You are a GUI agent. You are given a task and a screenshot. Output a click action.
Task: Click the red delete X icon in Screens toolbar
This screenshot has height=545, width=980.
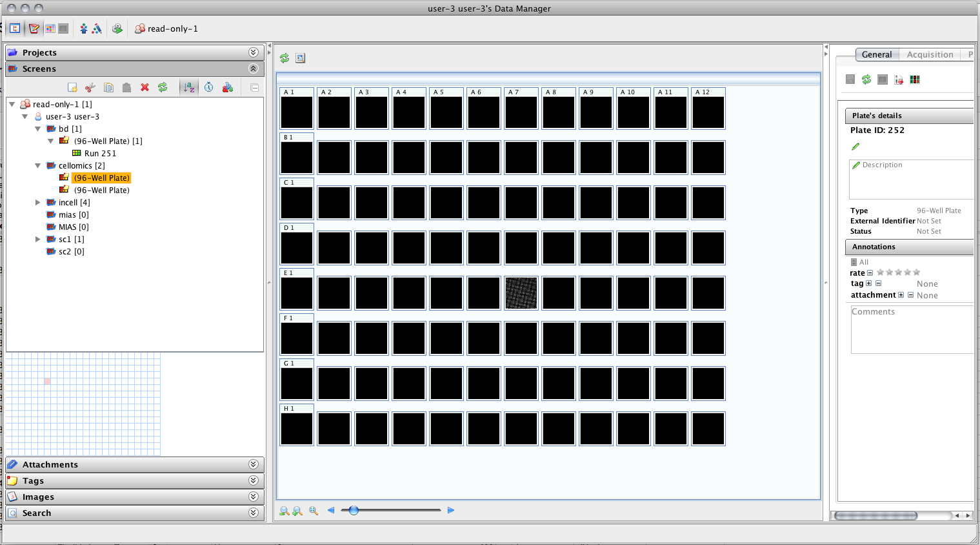click(x=145, y=87)
